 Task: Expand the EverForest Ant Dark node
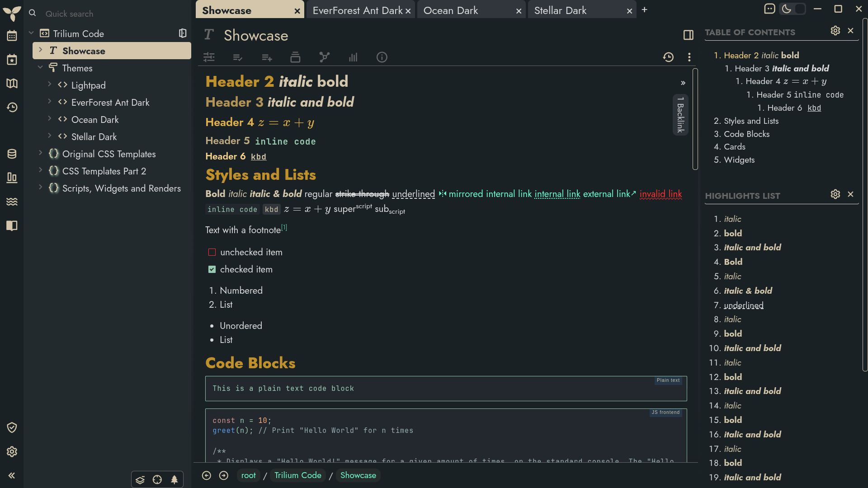point(50,102)
